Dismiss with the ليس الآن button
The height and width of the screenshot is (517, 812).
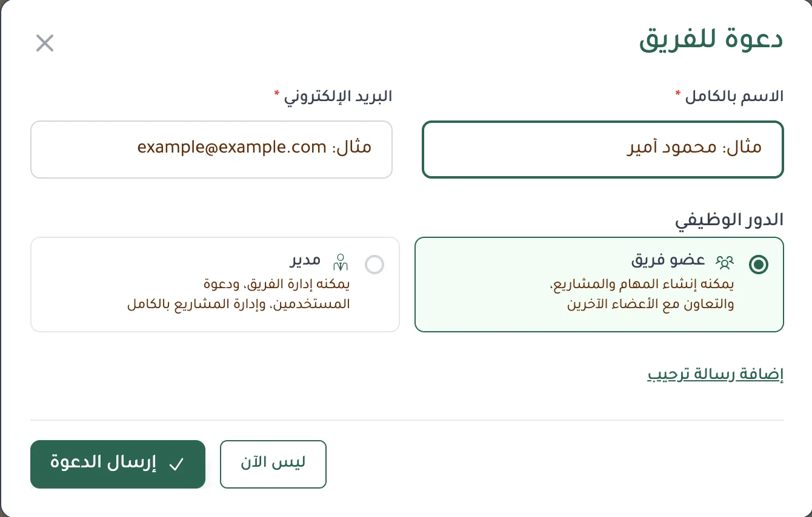click(x=273, y=464)
